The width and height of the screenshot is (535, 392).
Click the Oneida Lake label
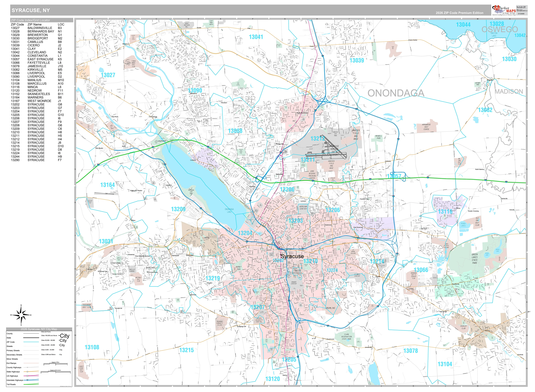pos(494,34)
